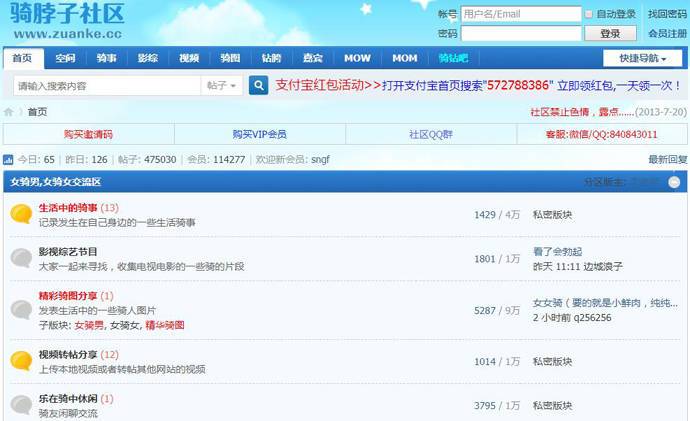Click the statistics bar-chart icon beside 今日
Image resolution: width=690 pixels, height=421 pixels.
click(x=9, y=159)
